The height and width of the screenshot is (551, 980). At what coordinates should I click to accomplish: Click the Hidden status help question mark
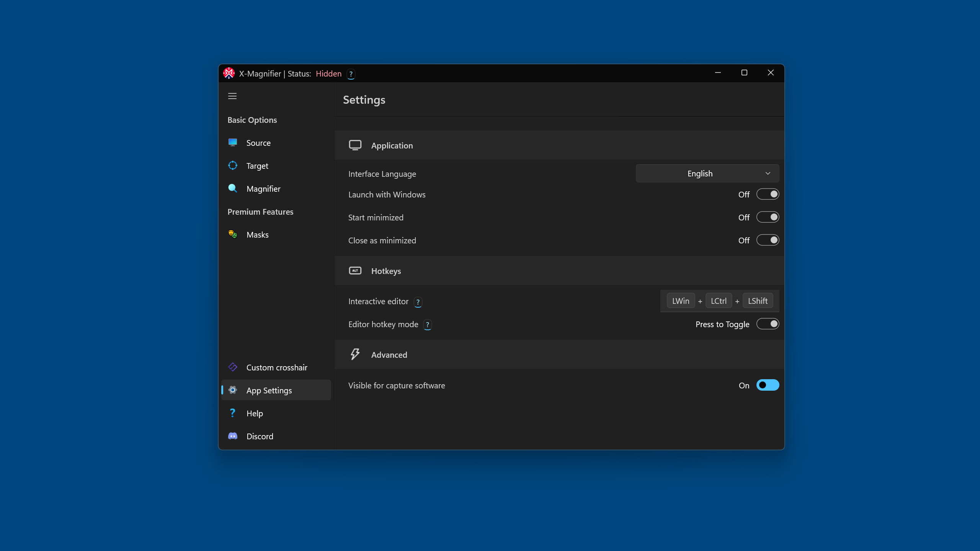351,74
